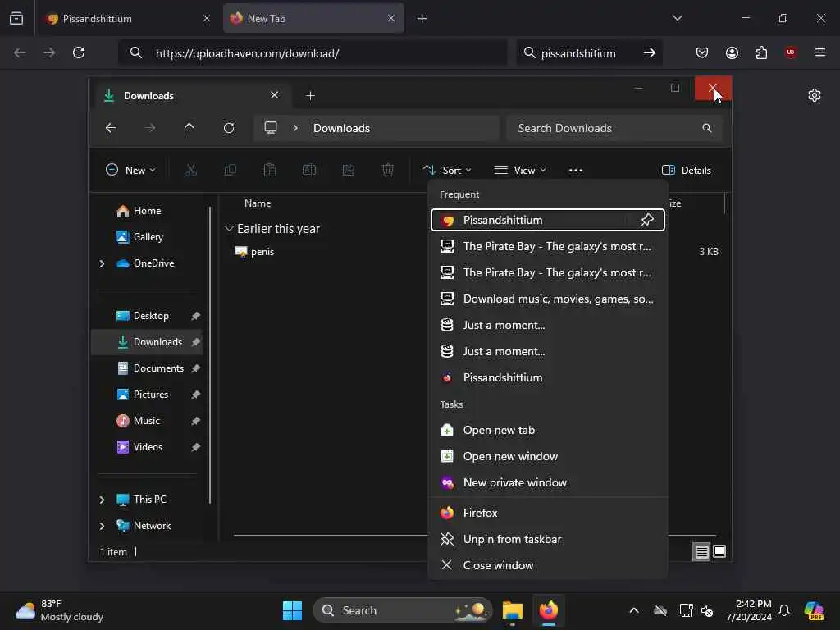840x630 pixels.
Task: Switch to the Pissandshittium browser tab
Action: click(x=129, y=19)
